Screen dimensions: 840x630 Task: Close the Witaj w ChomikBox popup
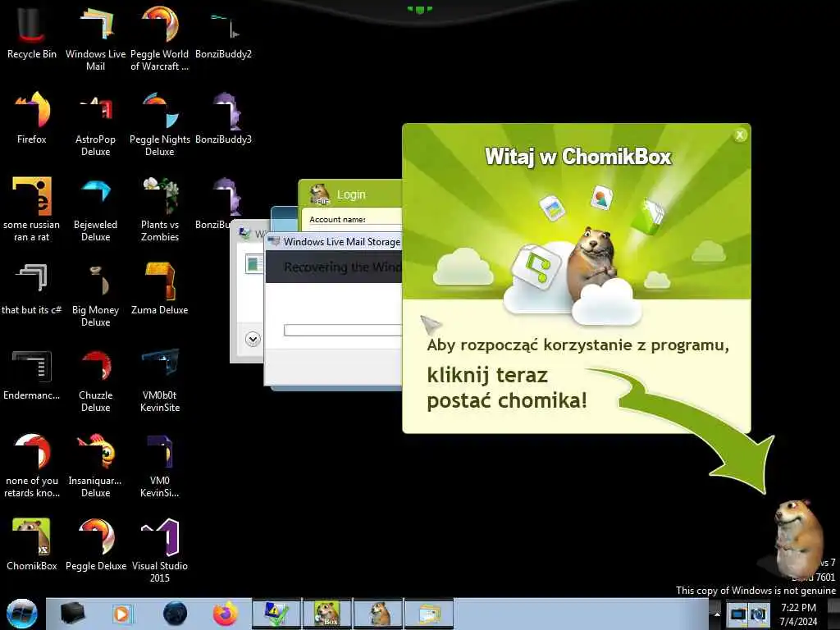[x=740, y=135]
